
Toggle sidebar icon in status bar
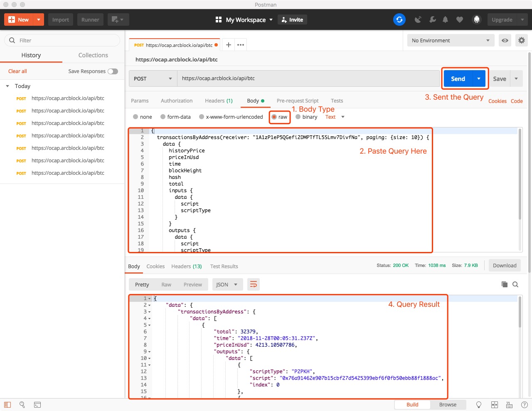pos(7,405)
